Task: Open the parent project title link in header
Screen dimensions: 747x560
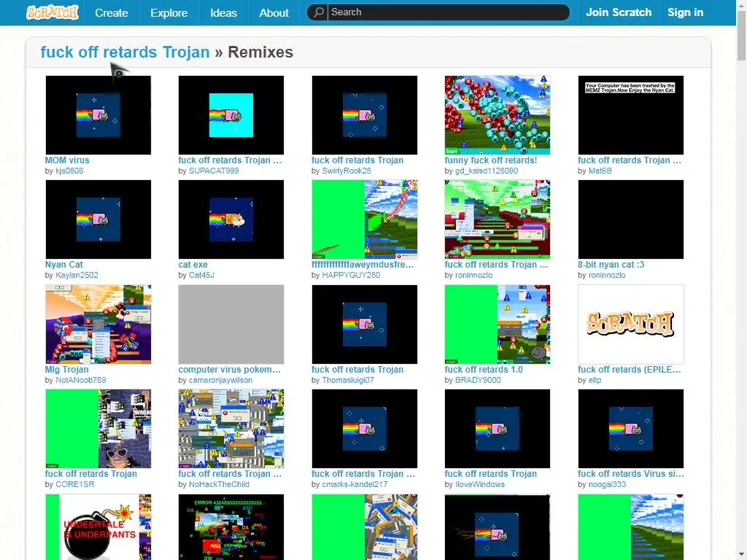Action: click(x=125, y=52)
